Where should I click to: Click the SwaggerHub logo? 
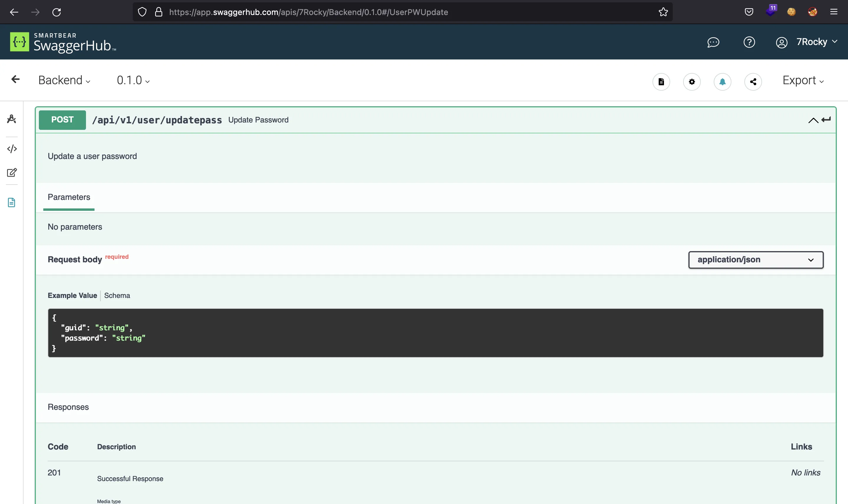pyautogui.click(x=63, y=42)
